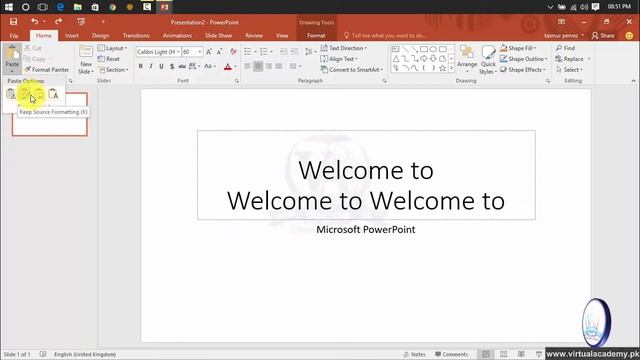Justify the paragraph text
The height and width of the screenshot is (360, 640).
(279, 66)
